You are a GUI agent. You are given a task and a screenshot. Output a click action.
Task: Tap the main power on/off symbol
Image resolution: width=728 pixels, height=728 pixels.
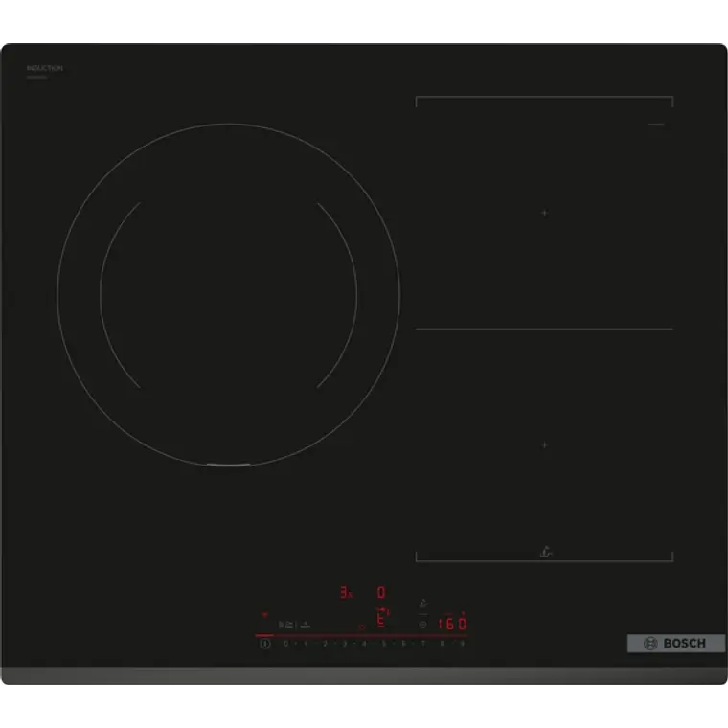point(265,644)
